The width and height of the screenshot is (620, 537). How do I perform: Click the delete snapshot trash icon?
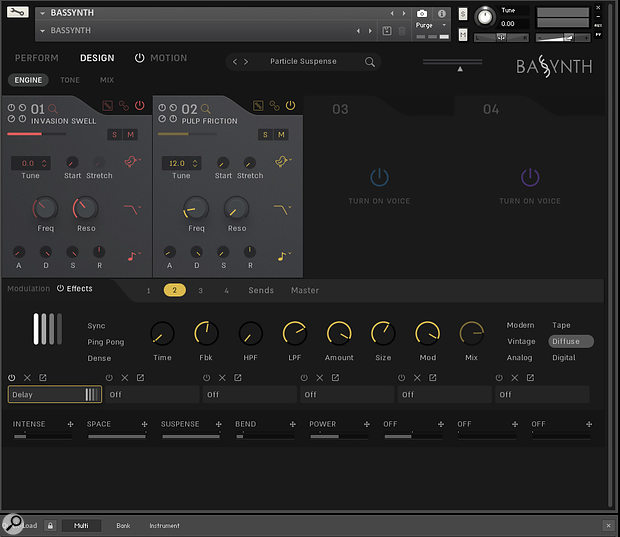402,31
